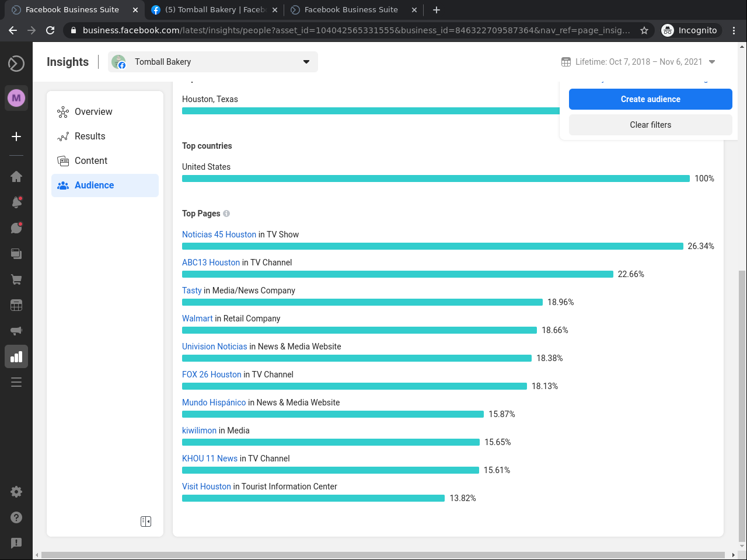This screenshot has height=560, width=747.
Task: Open the kiwilimon page link
Action: pyautogui.click(x=199, y=430)
